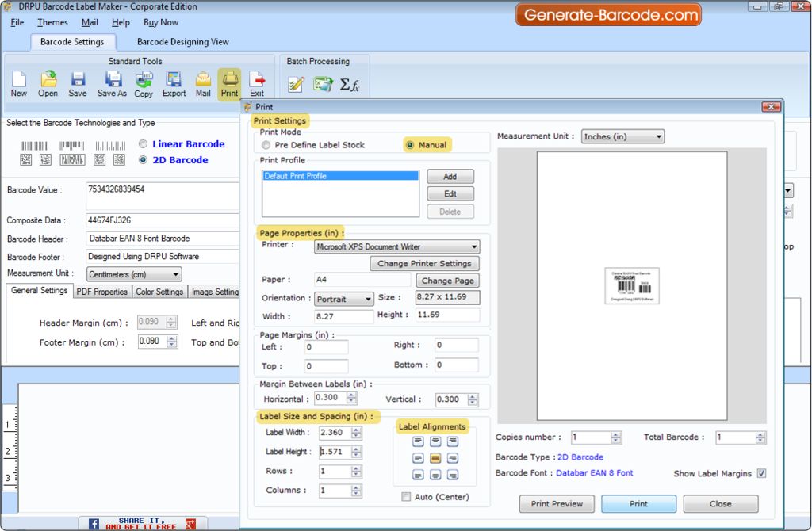Align label to middle left
This screenshot has height=531, width=812.
coord(419,458)
